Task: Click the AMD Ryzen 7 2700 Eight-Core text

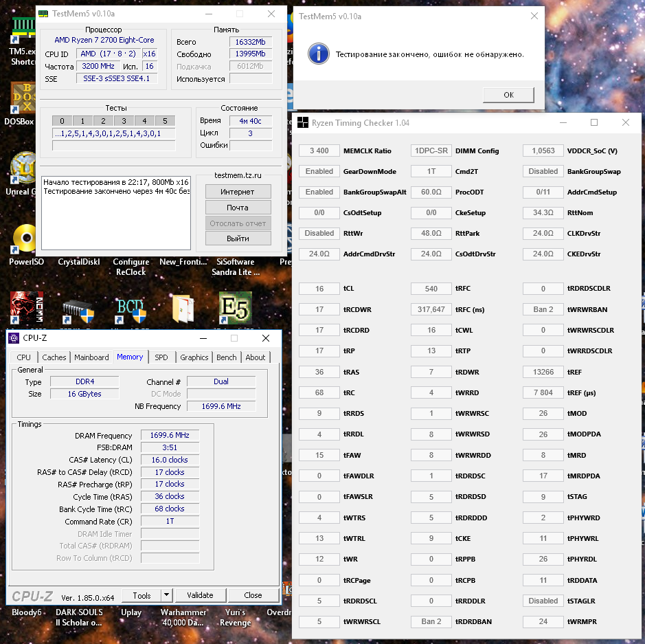Action: 104,40
